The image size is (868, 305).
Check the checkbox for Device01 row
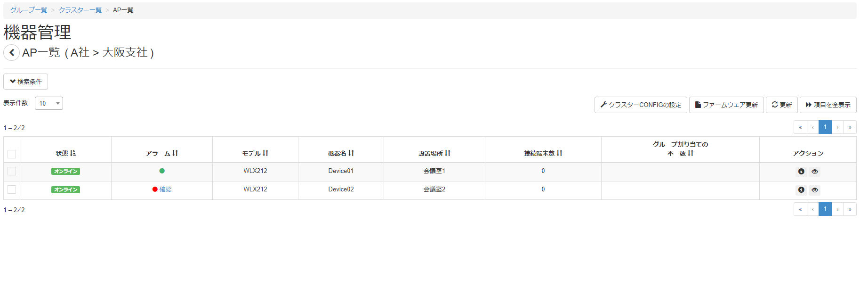[12, 171]
